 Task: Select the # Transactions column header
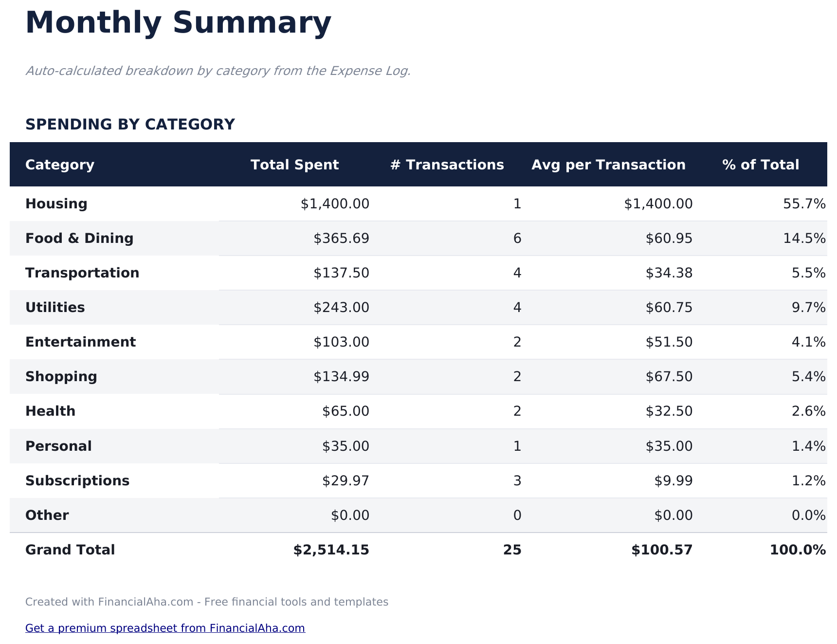tap(447, 165)
